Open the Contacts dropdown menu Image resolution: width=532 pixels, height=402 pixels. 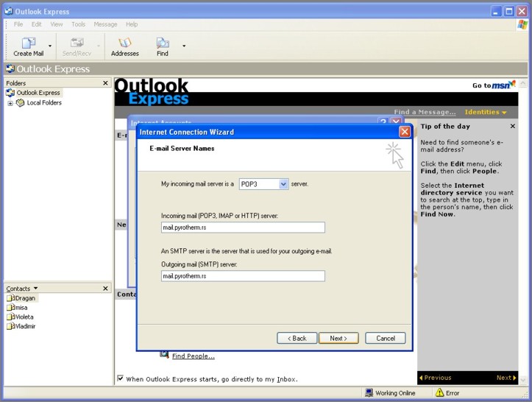click(x=35, y=289)
